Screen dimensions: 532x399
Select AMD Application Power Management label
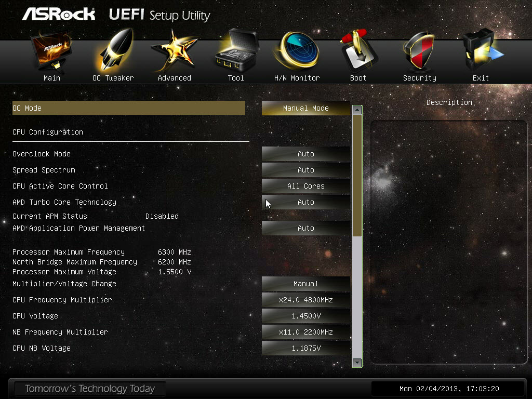79,229
